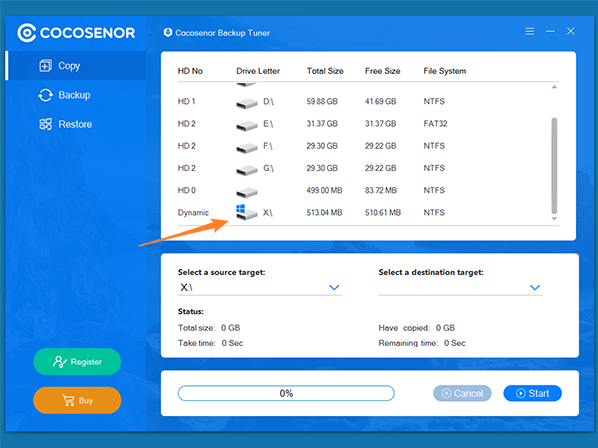Click the scroll down arrow in drive list
Screen dimensions: 598x448
click(554, 219)
